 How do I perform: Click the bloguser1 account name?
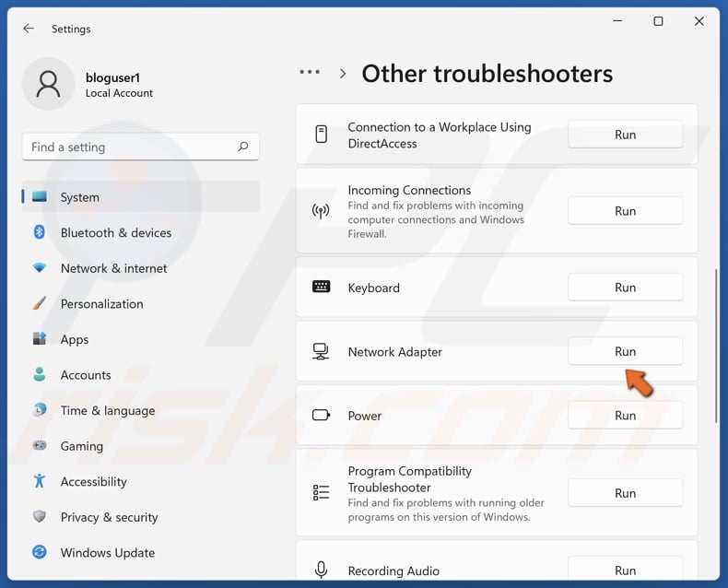pos(112,77)
